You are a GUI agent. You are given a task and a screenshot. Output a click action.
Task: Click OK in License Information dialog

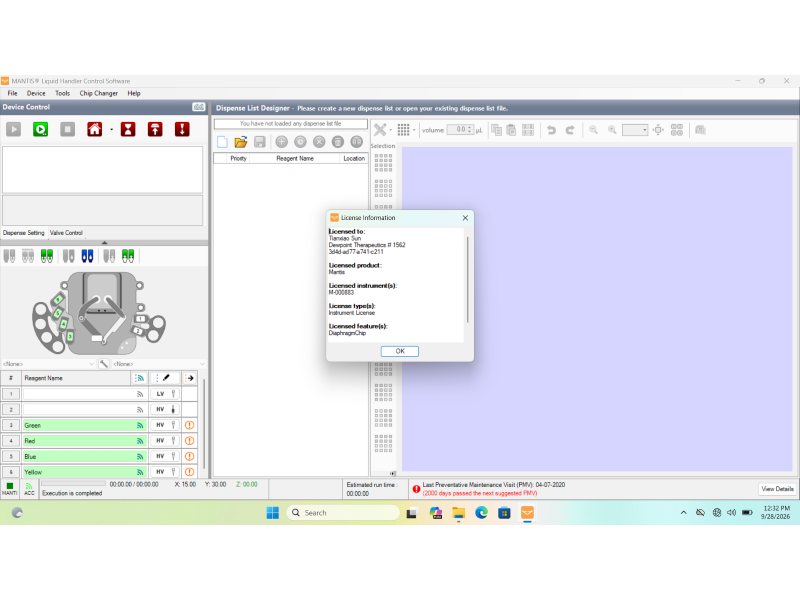point(400,351)
